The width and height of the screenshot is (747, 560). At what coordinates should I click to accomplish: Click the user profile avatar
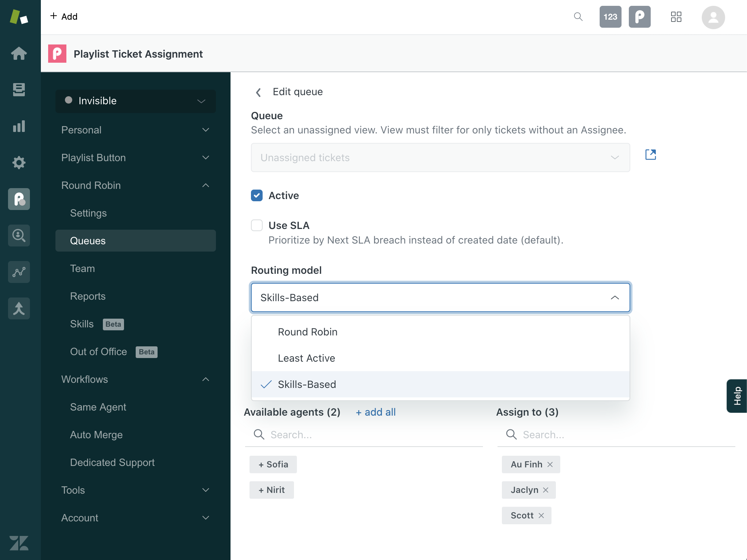713,17
